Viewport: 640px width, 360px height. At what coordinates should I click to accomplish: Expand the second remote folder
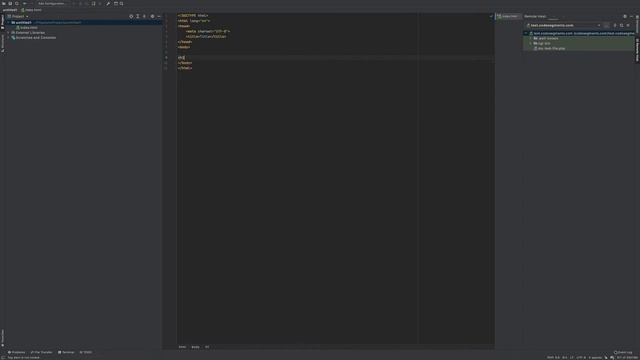[531, 43]
